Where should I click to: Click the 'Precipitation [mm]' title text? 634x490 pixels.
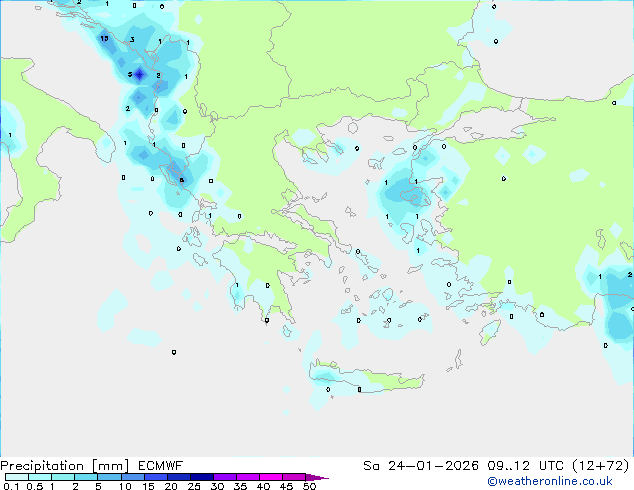point(65,466)
